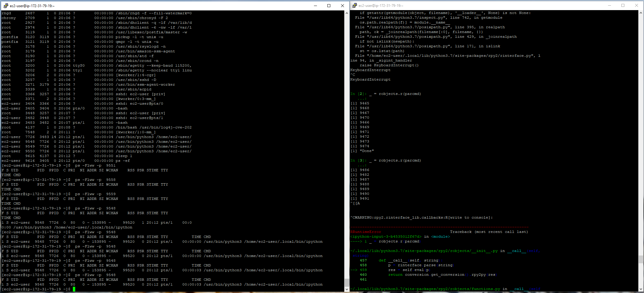Screen dimensions: 644x293
Task: Click the scroll-down arrow on the right terminal scrollbar
Action: click(x=641, y=289)
